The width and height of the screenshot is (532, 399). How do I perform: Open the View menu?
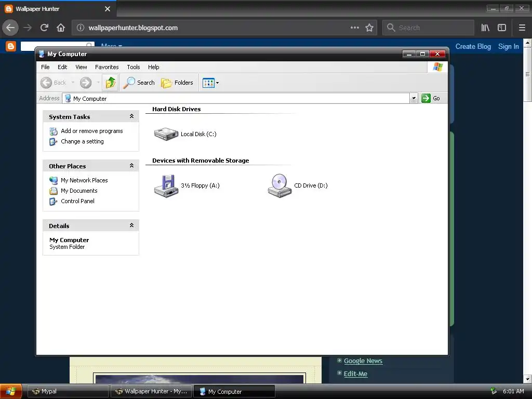pos(81,67)
